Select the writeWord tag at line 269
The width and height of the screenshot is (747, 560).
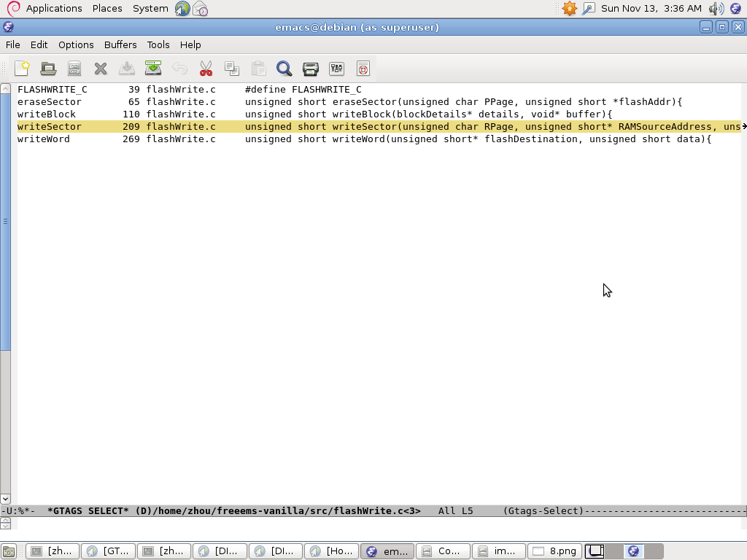(x=44, y=139)
